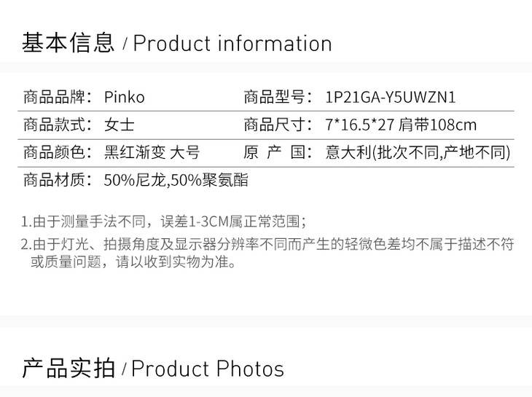Click the material value 50%尼龙,50%聚氨酯
This screenshot has width=532, height=397.
pyautogui.click(x=176, y=180)
